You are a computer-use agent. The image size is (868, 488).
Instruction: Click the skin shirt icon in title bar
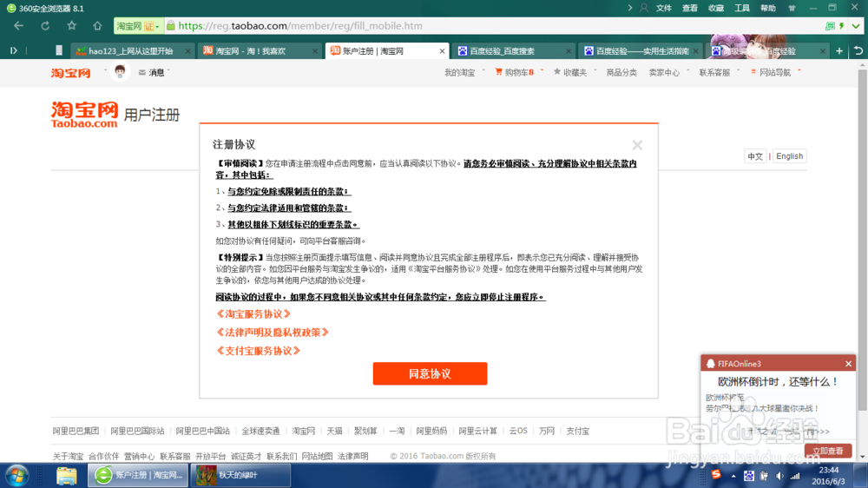pyautogui.click(x=792, y=8)
